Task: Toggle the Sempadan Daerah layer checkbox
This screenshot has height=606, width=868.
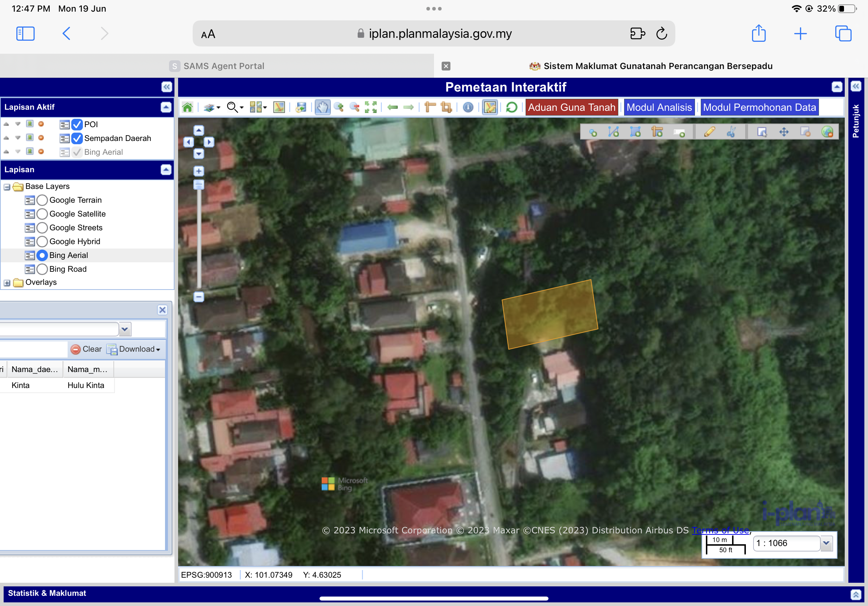Action: click(x=77, y=138)
